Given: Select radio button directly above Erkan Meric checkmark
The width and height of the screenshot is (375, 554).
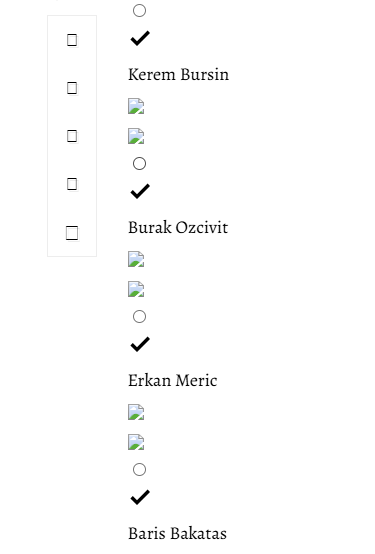Looking at the screenshot, I should tap(139, 317).
